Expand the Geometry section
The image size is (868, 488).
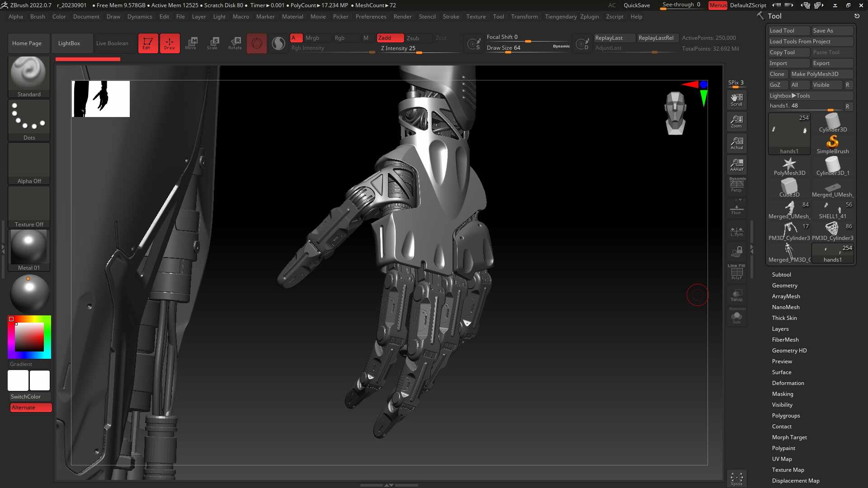784,286
